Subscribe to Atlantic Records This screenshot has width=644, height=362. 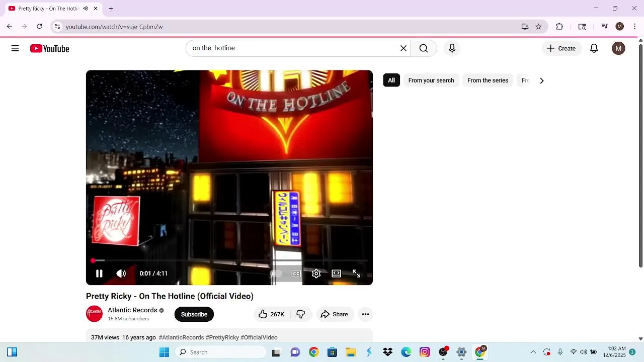[194, 314]
